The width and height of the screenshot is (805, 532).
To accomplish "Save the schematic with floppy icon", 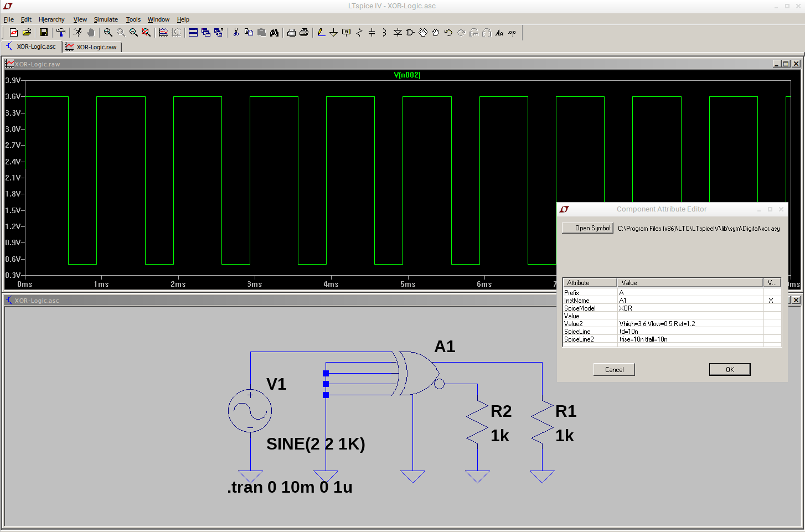I will tap(44, 33).
